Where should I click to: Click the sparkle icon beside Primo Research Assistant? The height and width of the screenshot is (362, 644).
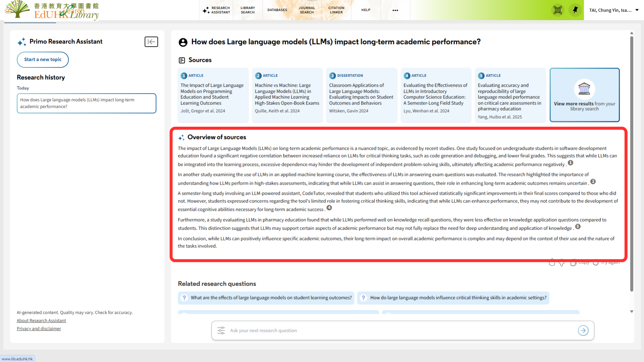tap(22, 42)
